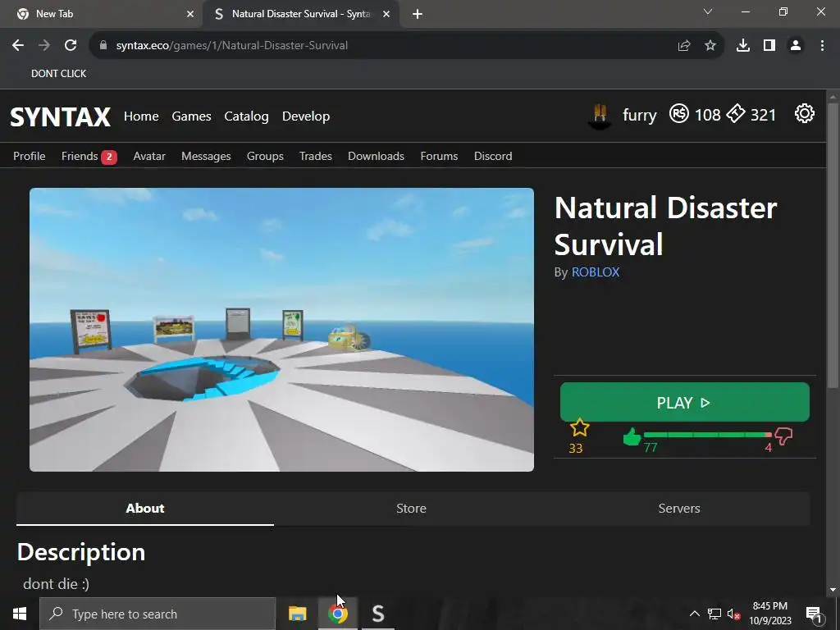Dislike the game with thumbs down

tap(783, 436)
